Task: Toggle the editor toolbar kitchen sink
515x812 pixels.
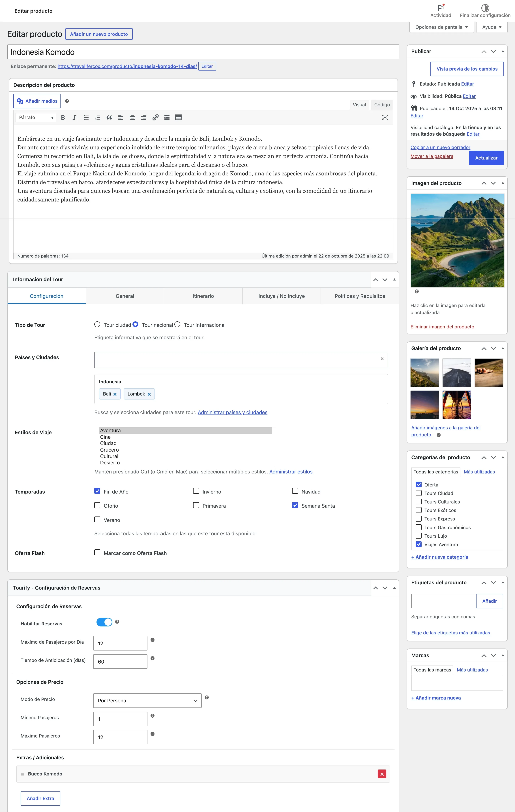Action: (x=179, y=117)
